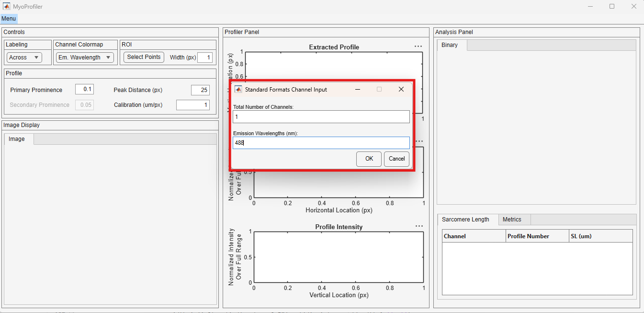644x313 pixels.
Task: Close the Standard Formats Channel Input dialog
Action: tap(401, 89)
